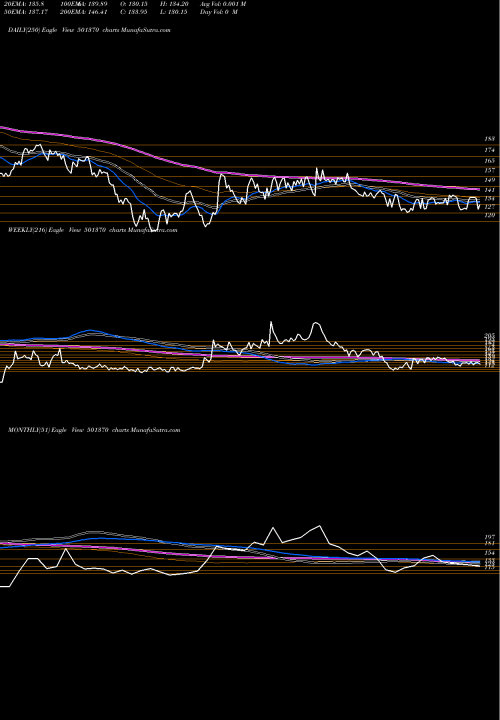The image size is (500, 720).
Task: Click the 154 price level on monthly axis
Action: pos(489,553)
